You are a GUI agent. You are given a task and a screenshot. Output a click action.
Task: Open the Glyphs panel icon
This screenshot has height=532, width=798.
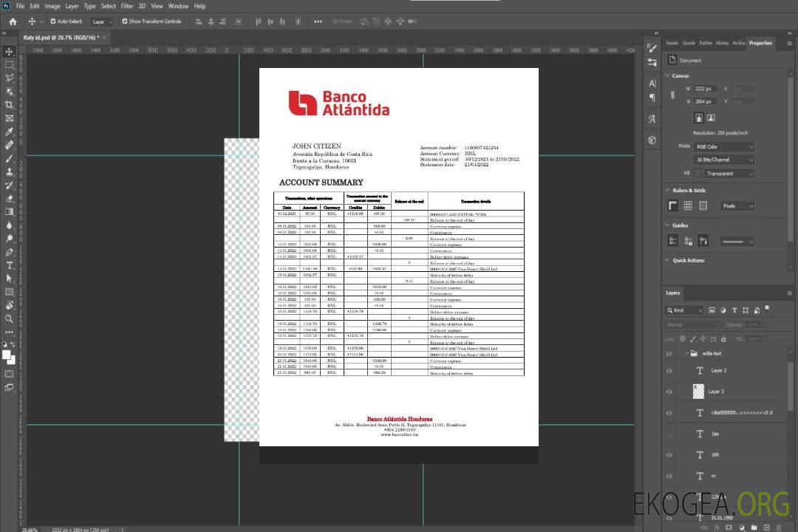point(652,119)
